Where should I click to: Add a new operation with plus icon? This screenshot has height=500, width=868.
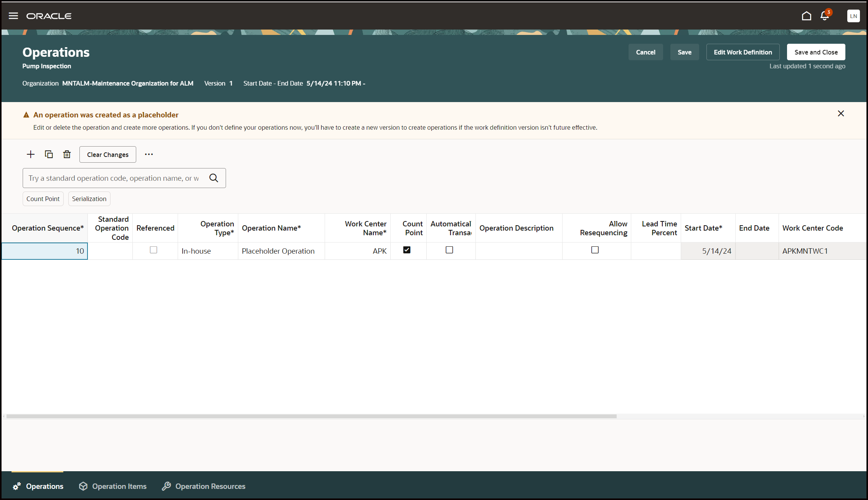[x=31, y=154]
